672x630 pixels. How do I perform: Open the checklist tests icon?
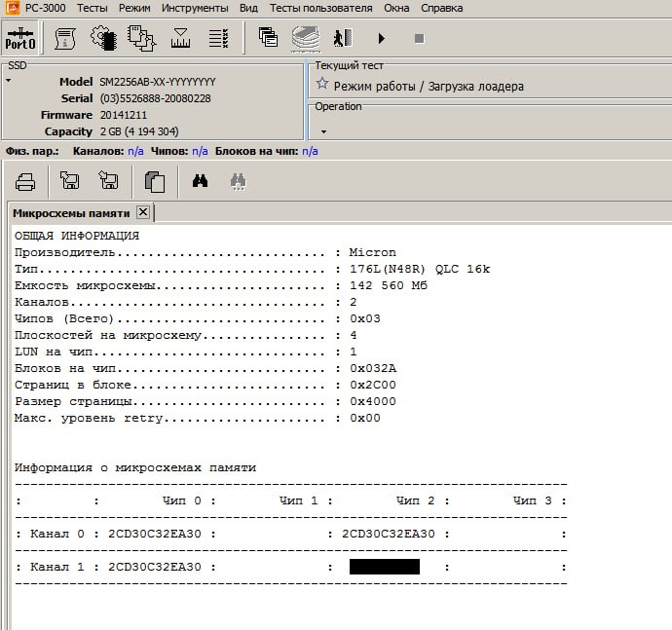click(x=219, y=39)
